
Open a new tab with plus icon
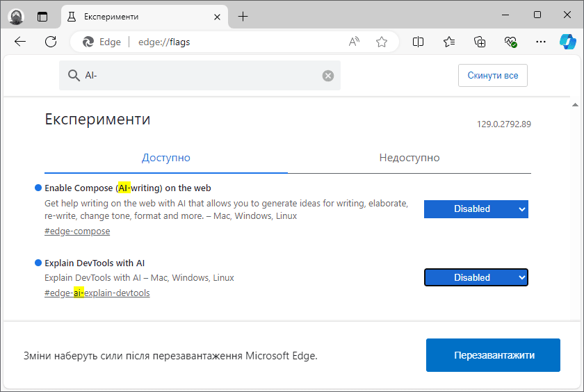click(243, 17)
